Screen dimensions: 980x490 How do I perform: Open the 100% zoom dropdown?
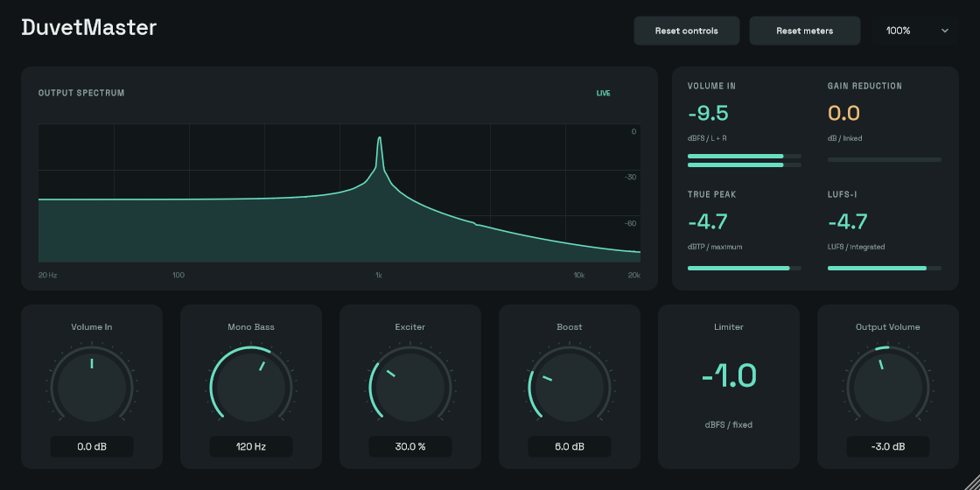(x=917, y=31)
